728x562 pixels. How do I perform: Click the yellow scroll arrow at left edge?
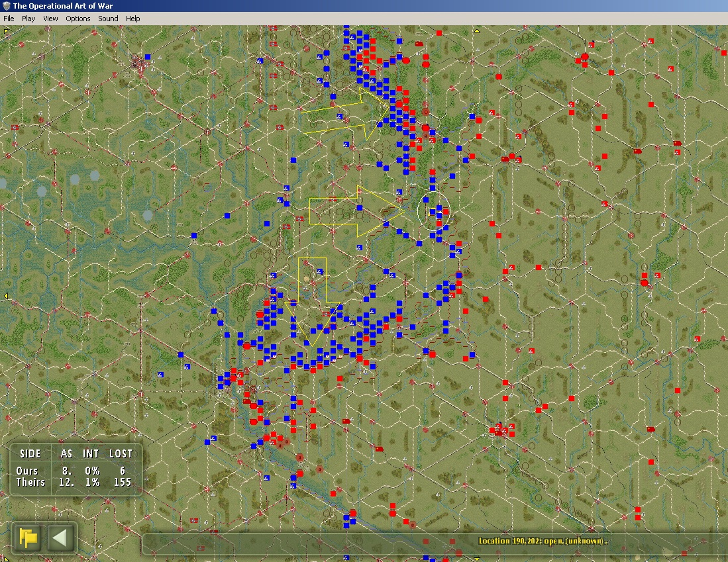[x=5, y=296]
